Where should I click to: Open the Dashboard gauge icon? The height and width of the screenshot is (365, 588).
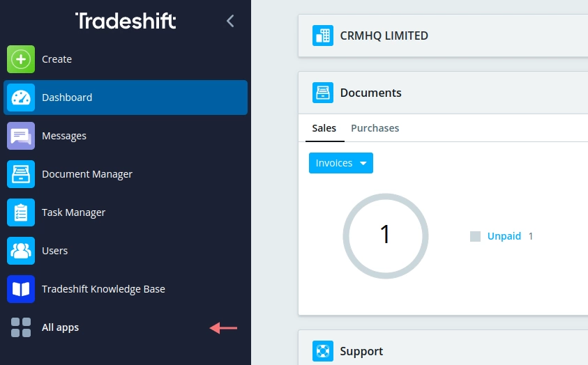[21, 98]
